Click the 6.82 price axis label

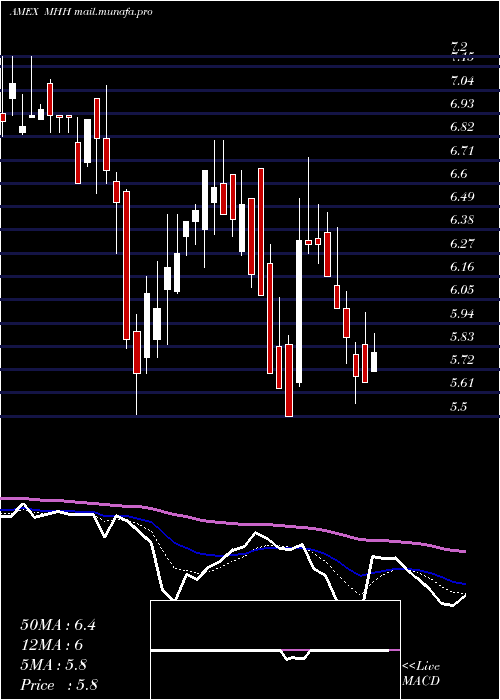(x=462, y=127)
